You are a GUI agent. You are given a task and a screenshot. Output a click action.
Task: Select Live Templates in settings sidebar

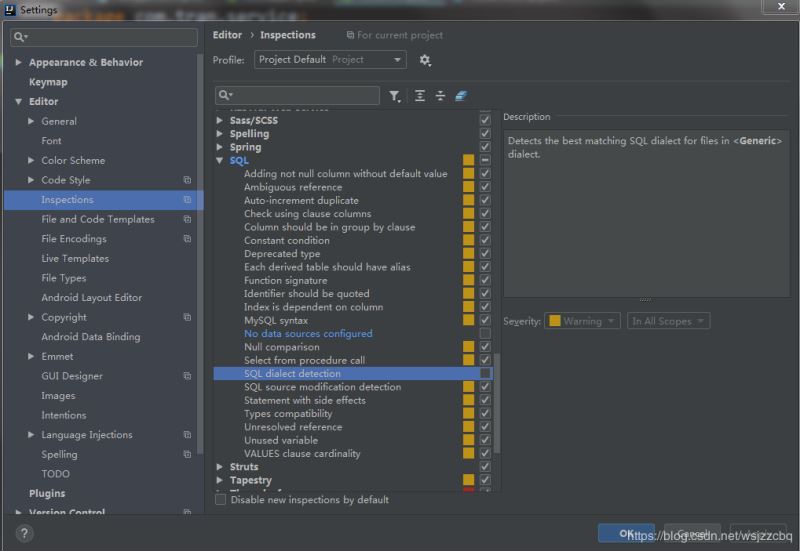click(75, 258)
